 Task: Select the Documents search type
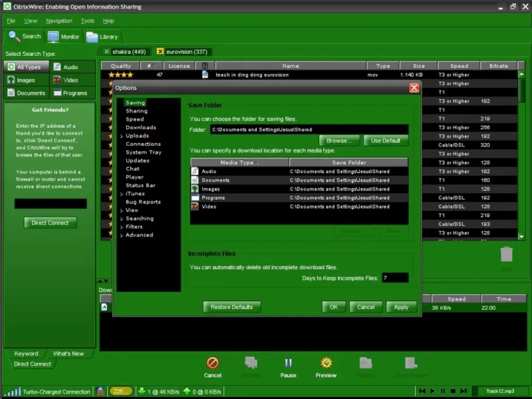click(26, 93)
